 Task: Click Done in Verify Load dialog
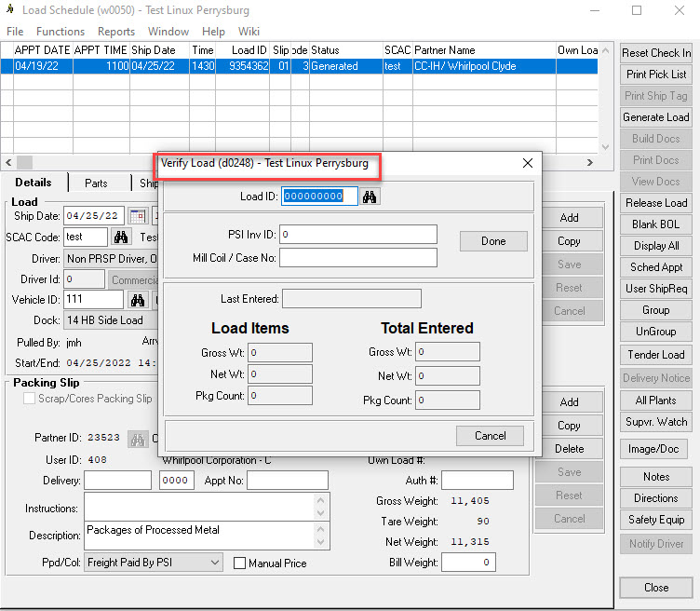(x=493, y=241)
